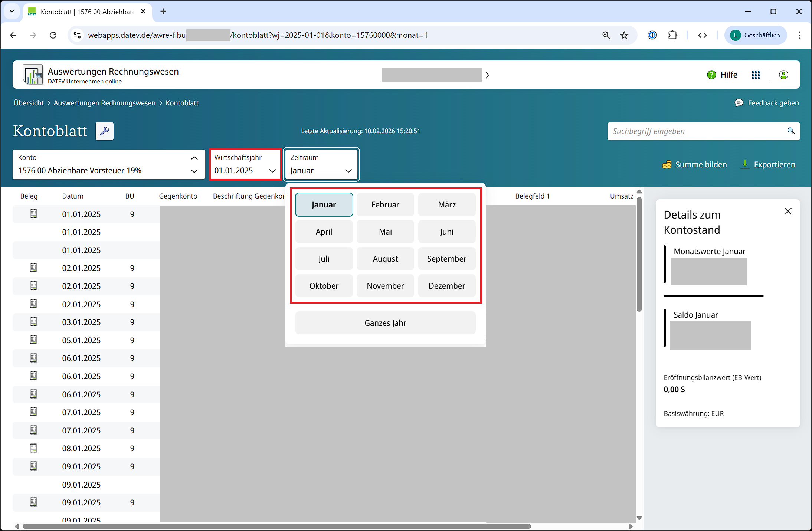Choose März as the period
The height and width of the screenshot is (531, 812).
click(447, 204)
